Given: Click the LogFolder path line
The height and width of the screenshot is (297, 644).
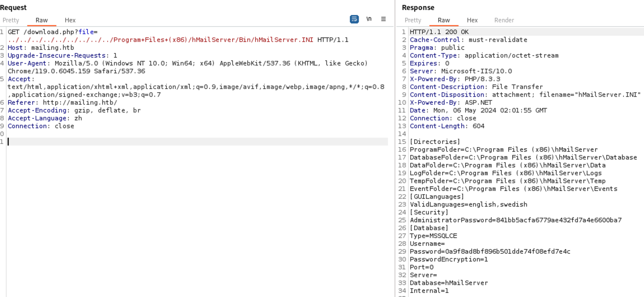Looking at the screenshot, I should (506, 173).
